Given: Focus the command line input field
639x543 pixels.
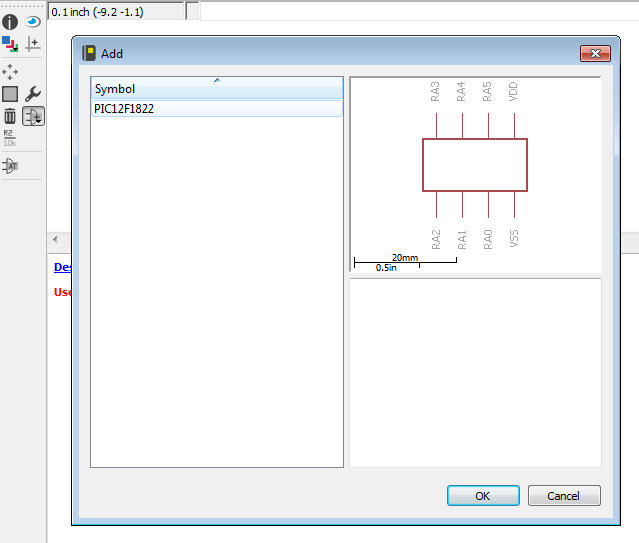Looking at the screenshot, I should pyautogui.click(x=419, y=11).
